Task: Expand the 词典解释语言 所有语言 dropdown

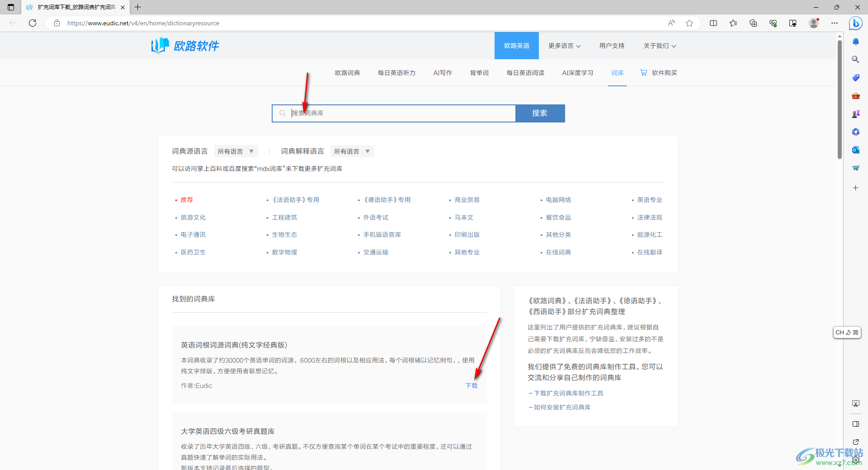Action: [x=352, y=151]
